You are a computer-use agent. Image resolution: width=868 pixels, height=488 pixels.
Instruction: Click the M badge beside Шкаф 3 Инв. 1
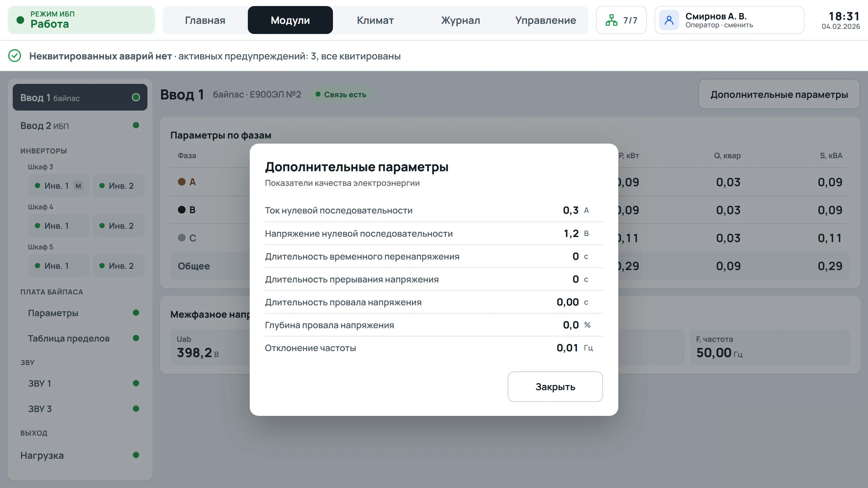tap(78, 186)
